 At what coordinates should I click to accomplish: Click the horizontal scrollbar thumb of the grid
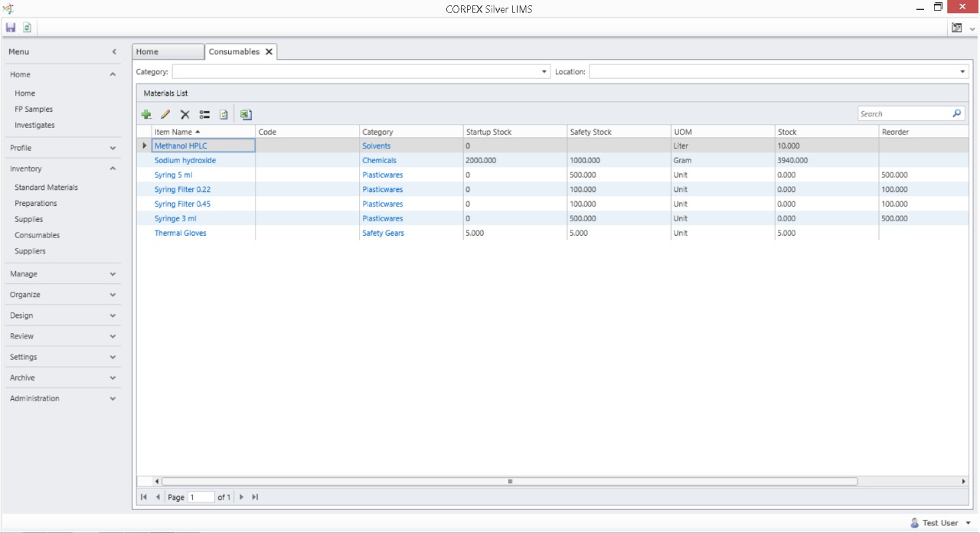(x=509, y=482)
